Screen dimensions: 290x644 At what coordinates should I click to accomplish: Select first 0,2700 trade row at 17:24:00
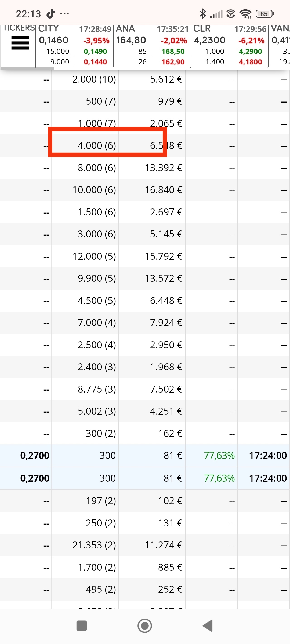point(145,455)
